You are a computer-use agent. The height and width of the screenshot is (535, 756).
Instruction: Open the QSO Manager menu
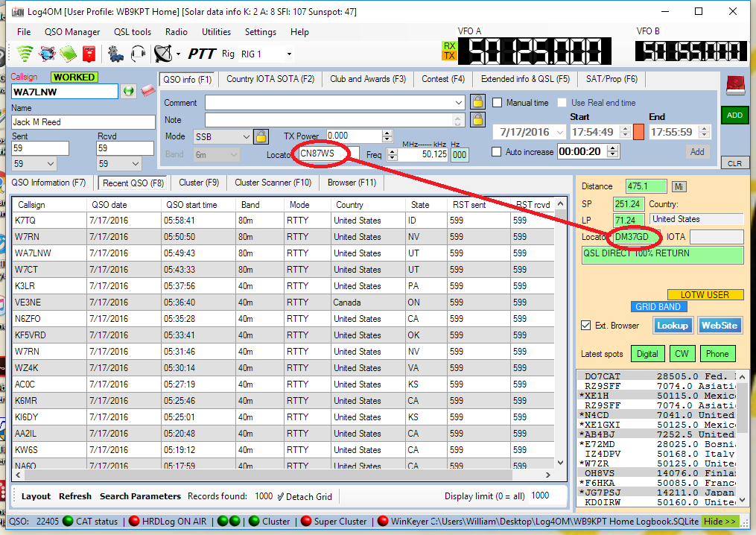[72, 32]
